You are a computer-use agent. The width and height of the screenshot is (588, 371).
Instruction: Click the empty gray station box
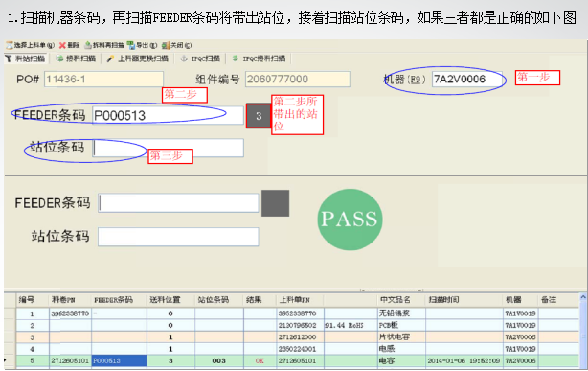click(275, 203)
